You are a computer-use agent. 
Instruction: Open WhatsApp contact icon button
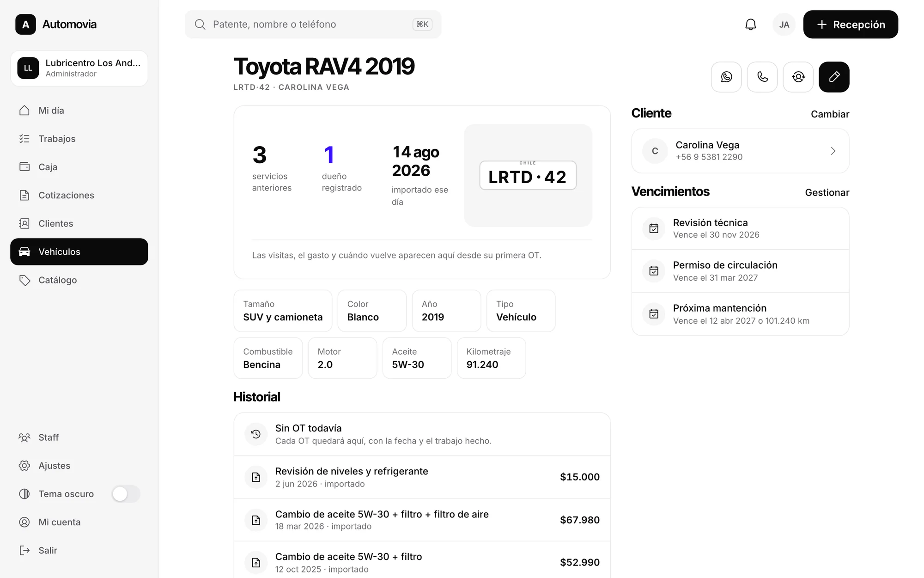click(726, 77)
